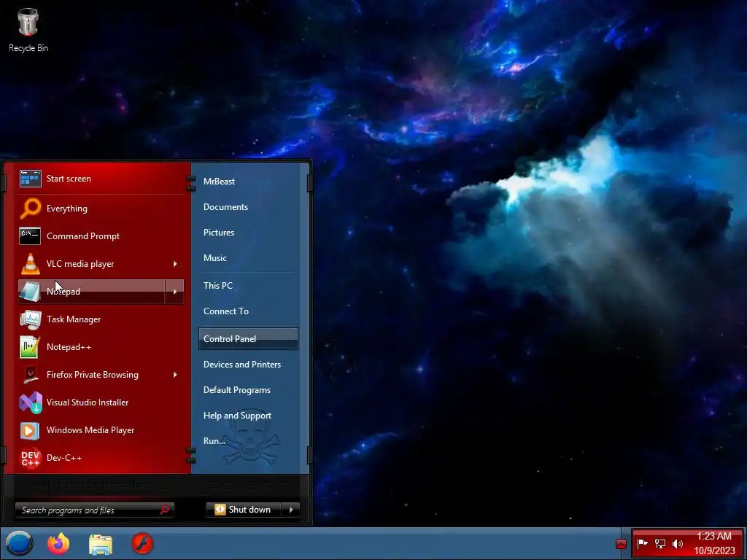The height and width of the screenshot is (560, 747).
Task: Open Devices and Printers
Action: (x=242, y=365)
